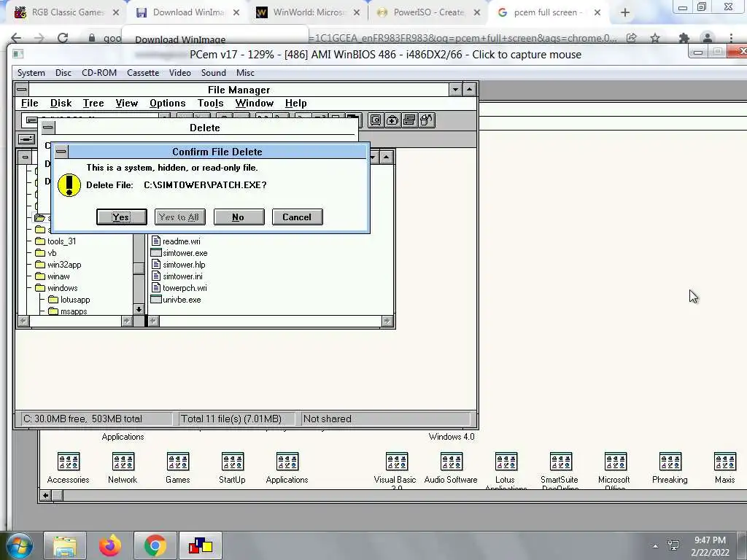747x560 pixels.
Task: Open the Lotus Applications program group icon
Action: 506,470
